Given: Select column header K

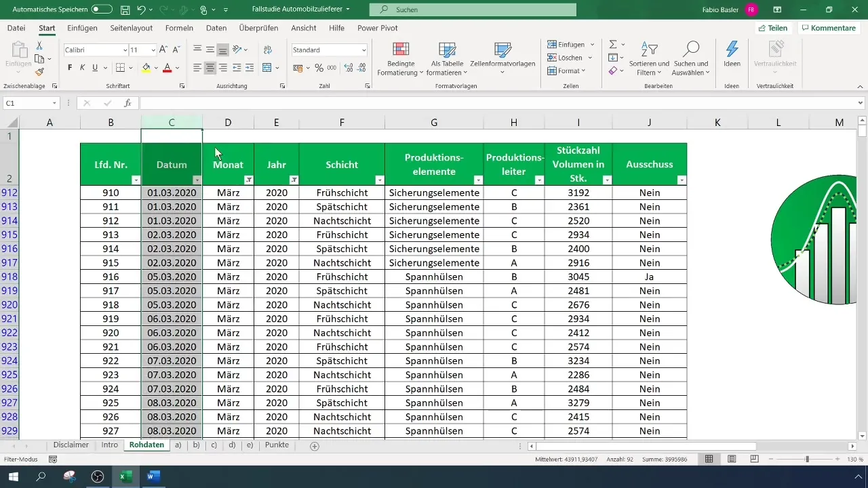Looking at the screenshot, I should [717, 122].
